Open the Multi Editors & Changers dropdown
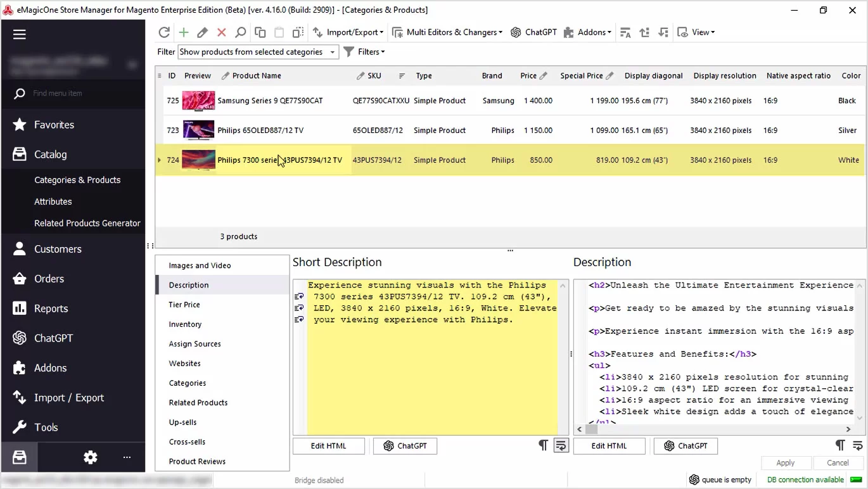 (x=447, y=32)
